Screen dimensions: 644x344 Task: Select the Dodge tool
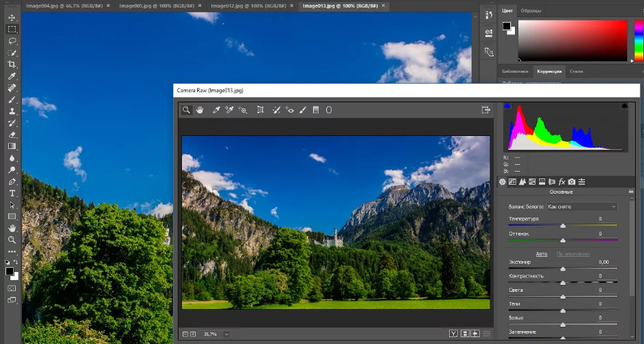tap(12, 170)
